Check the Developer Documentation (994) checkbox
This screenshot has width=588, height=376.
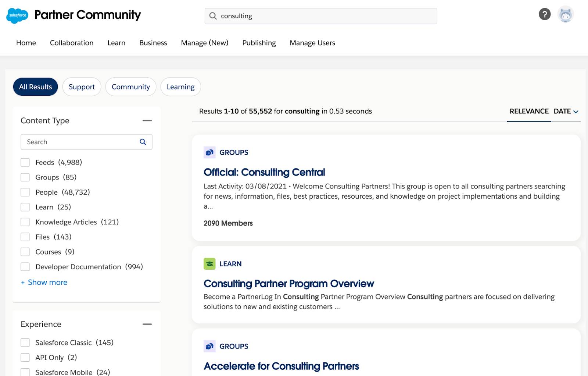[x=25, y=267]
